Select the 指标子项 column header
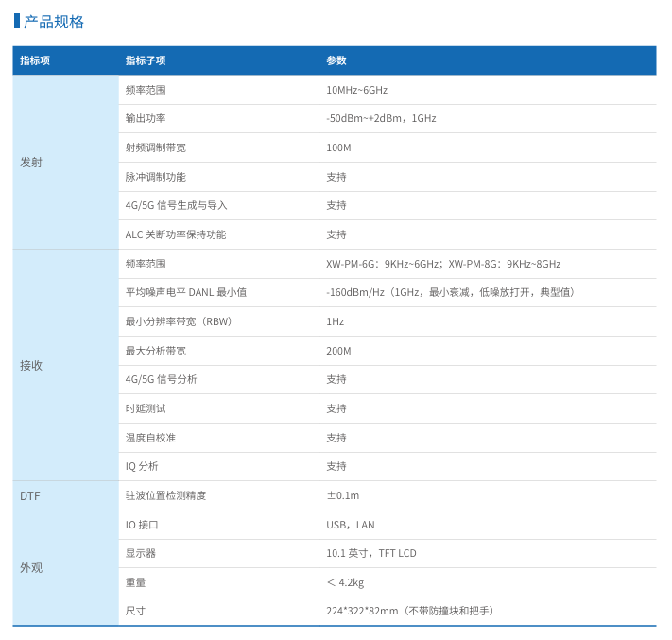This screenshot has width=672, height=640. click(146, 61)
